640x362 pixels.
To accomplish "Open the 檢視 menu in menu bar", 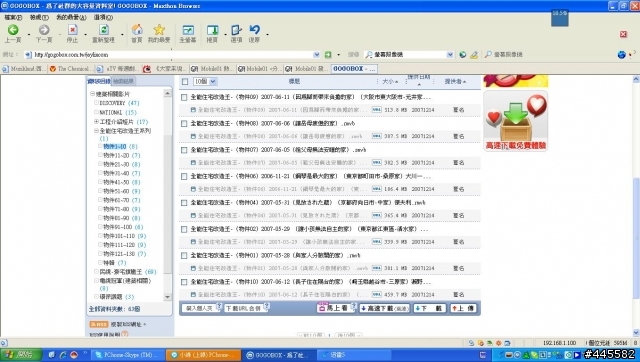I will tap(39, 18).
